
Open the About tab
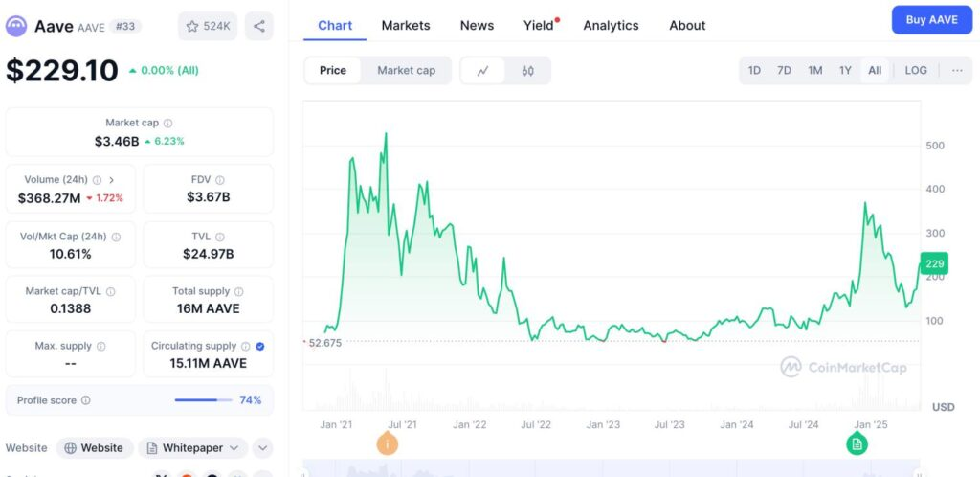point(687,26)
